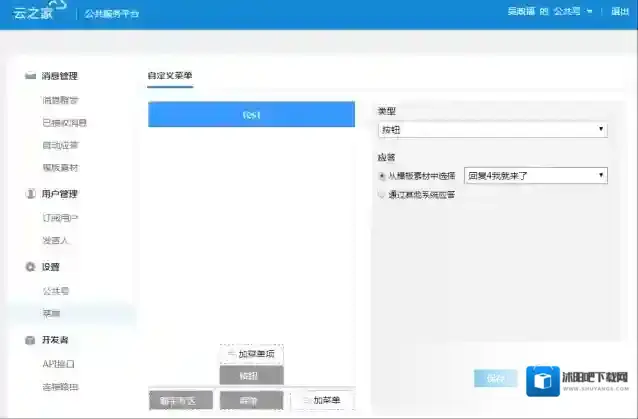Expand the 回复4我就来了 template dropdown
638x419 pixels.
pos(536,175)
